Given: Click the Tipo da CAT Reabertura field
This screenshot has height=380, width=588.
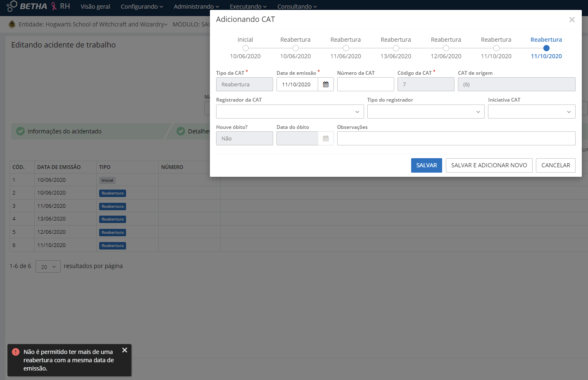Looking at the screenshot, I should pos(244,84).
